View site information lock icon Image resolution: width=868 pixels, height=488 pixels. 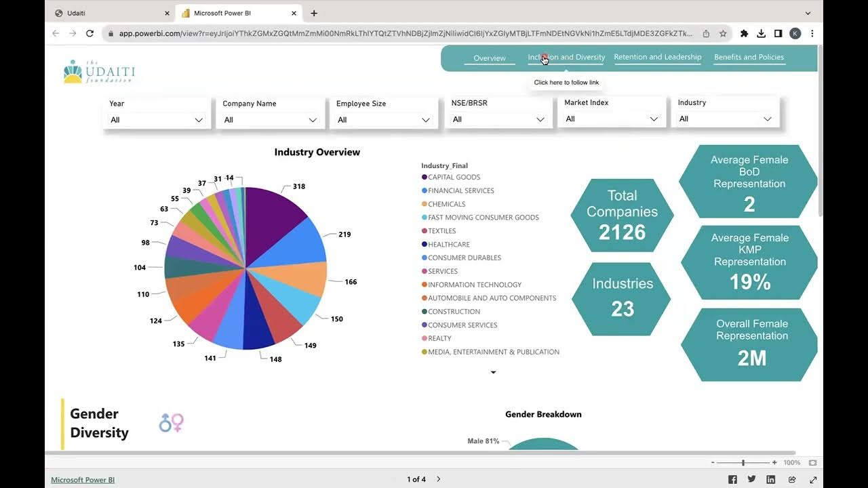point(111,33)
